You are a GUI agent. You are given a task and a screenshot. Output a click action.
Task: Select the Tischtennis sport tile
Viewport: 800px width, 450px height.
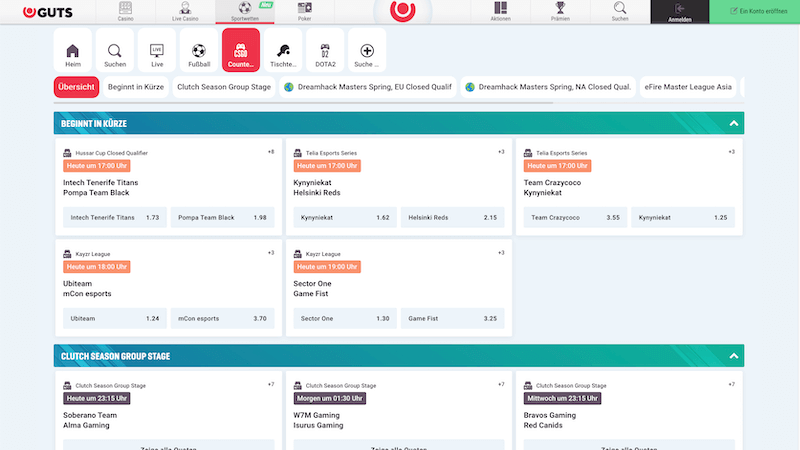(283, 50)
